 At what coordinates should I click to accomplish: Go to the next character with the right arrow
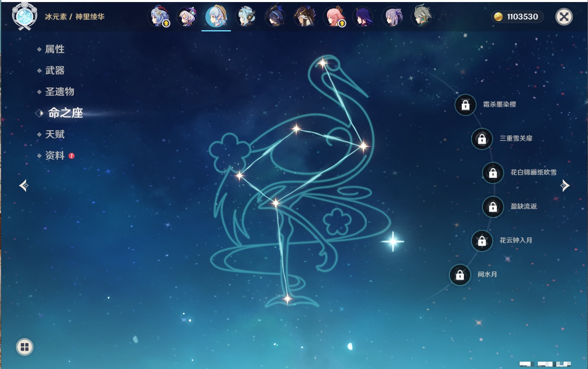(x=565, y=186)
